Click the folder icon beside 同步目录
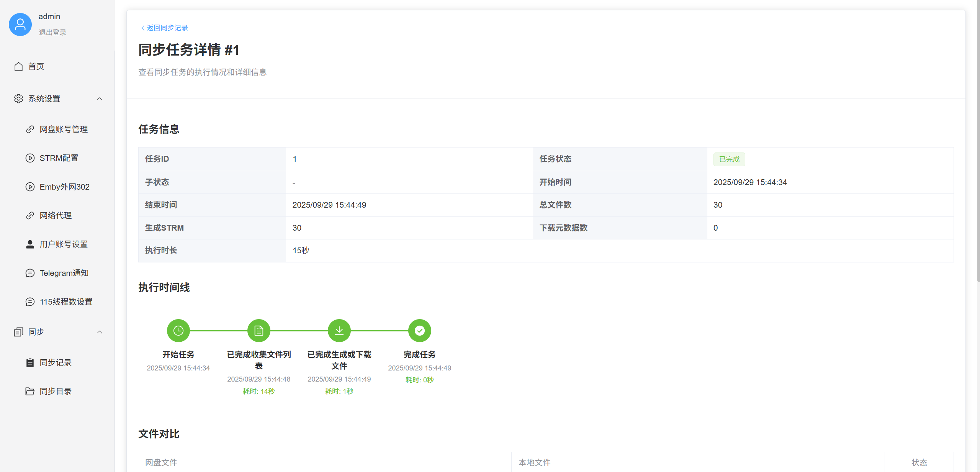 pos(30,392)
